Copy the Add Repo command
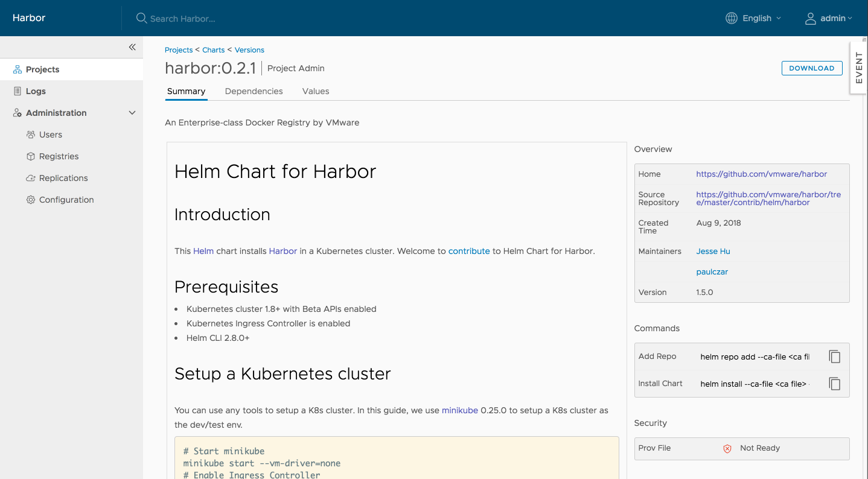The width and height of the screenshot is (868, 479). pos(835,357)
